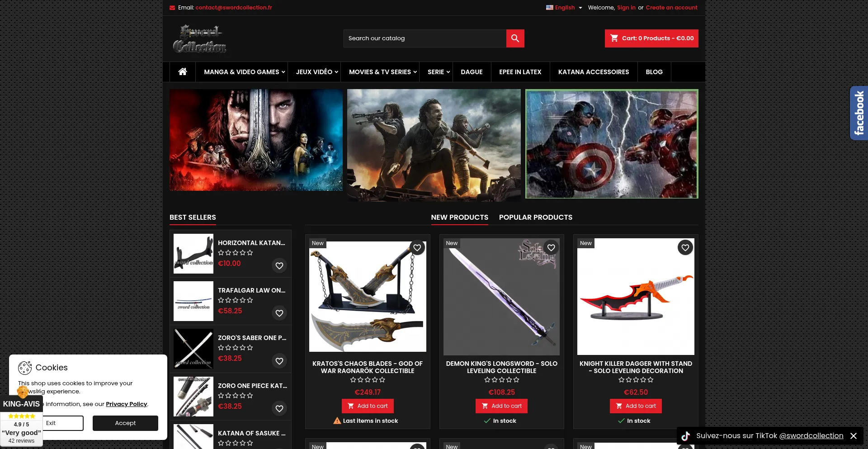Viewport: 868px width, 449px height.
Task: Click the Sword Collection logo
Action: pyautogui.click(x=199, y=39)
